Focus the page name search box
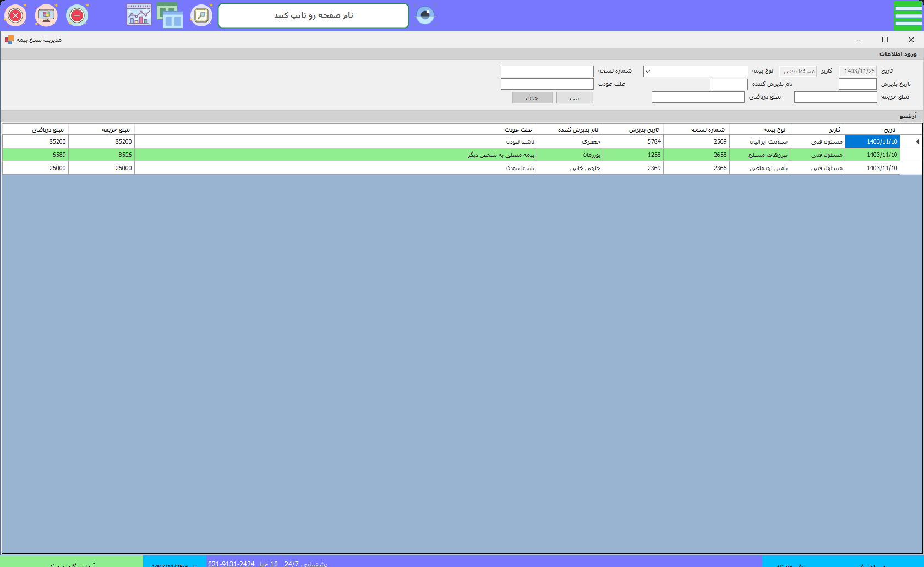The image size is (924, 567). click(x=313, y=15)
